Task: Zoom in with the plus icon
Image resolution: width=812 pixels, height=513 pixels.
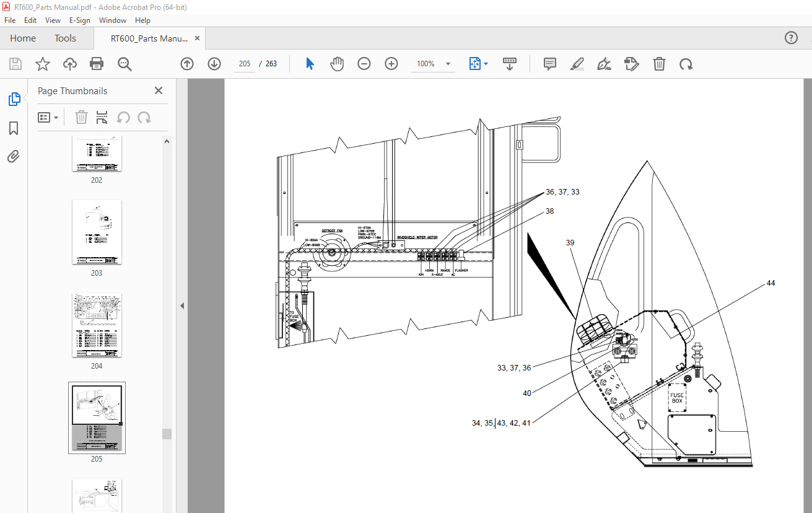Action: [x=391, y=64]
